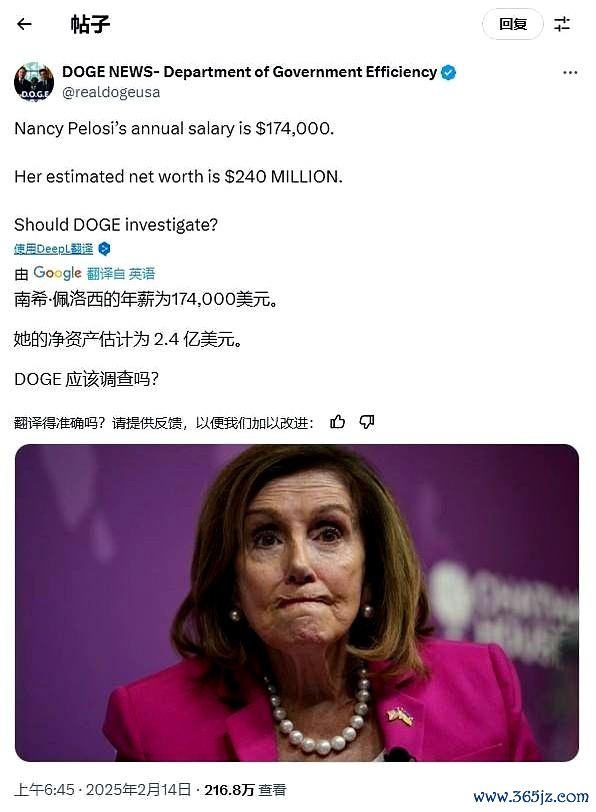Viewport: 596px width, 812px height.
Task: Open the Nancy Pelosi photo attachment
Action: tap(297, 603)
